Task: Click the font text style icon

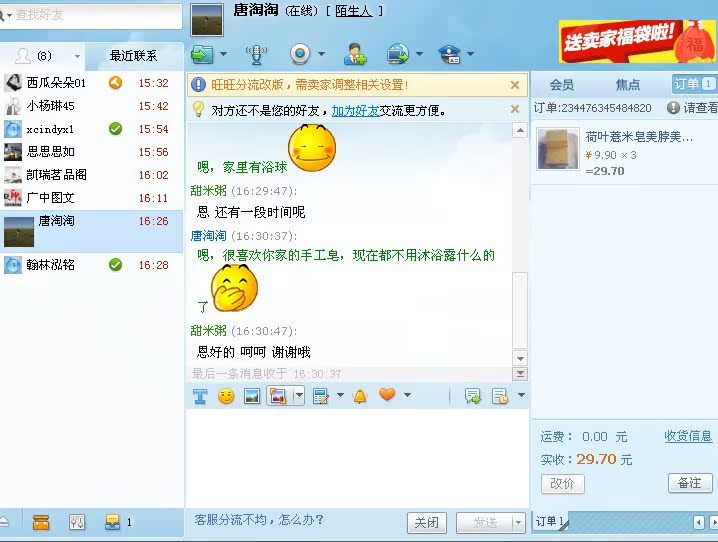Action: tap(200, 396)
